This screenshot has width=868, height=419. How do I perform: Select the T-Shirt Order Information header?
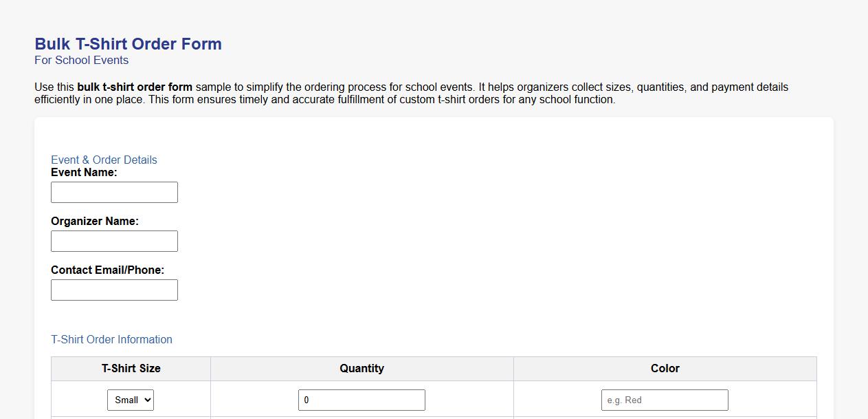111,339
